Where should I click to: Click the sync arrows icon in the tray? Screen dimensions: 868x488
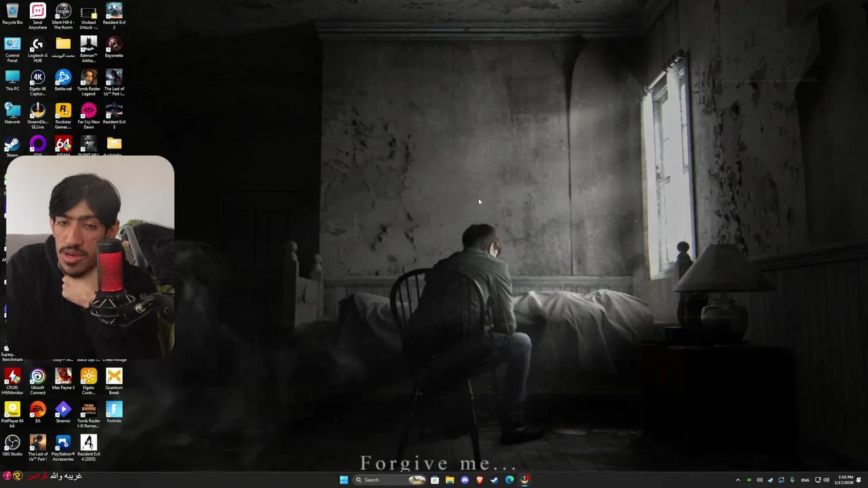(781, 480)
